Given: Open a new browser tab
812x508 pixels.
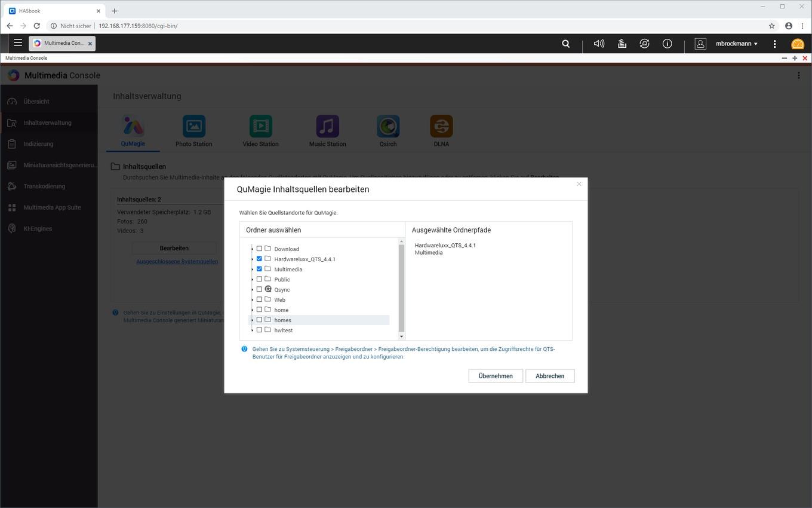Looking at the screenshot, I should tap(115, 11).
